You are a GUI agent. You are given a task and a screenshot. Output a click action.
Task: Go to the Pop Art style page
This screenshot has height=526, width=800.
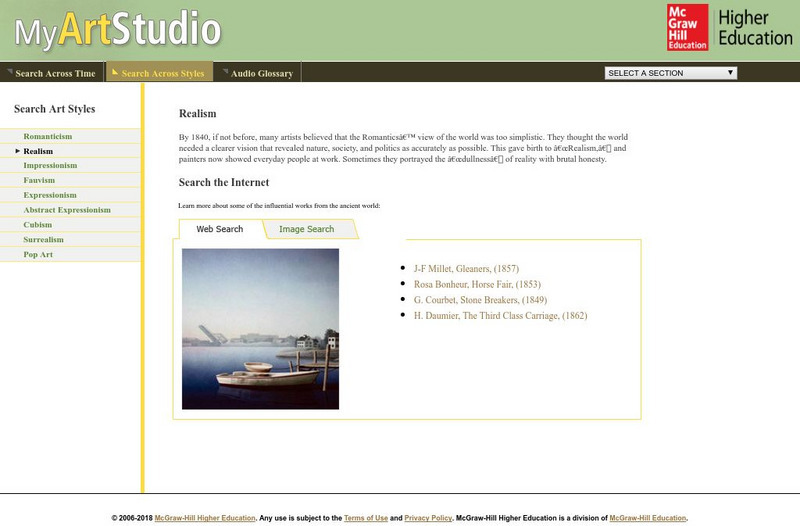(x=38, y=254)
